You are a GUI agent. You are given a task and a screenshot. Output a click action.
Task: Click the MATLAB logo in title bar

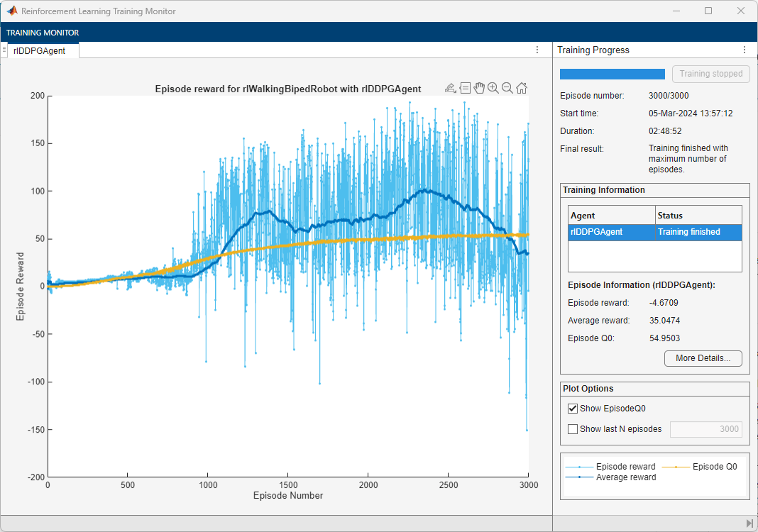(x=12, y=11)
